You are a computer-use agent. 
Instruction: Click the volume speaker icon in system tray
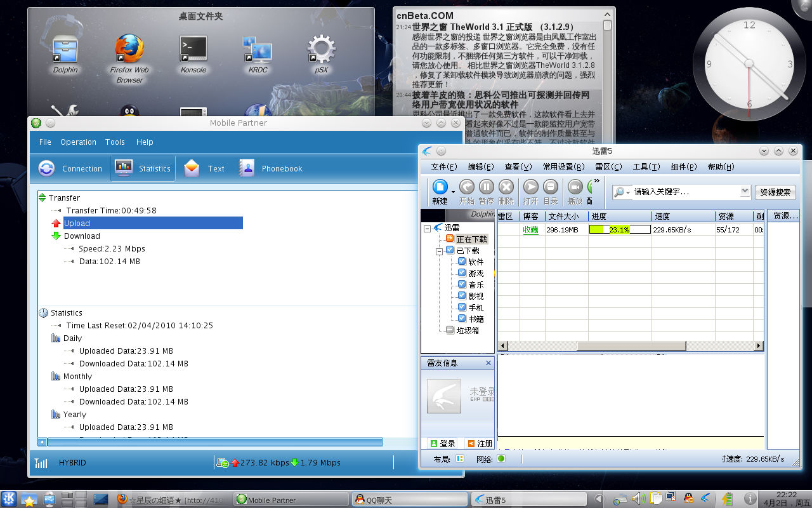pos(639,498)
